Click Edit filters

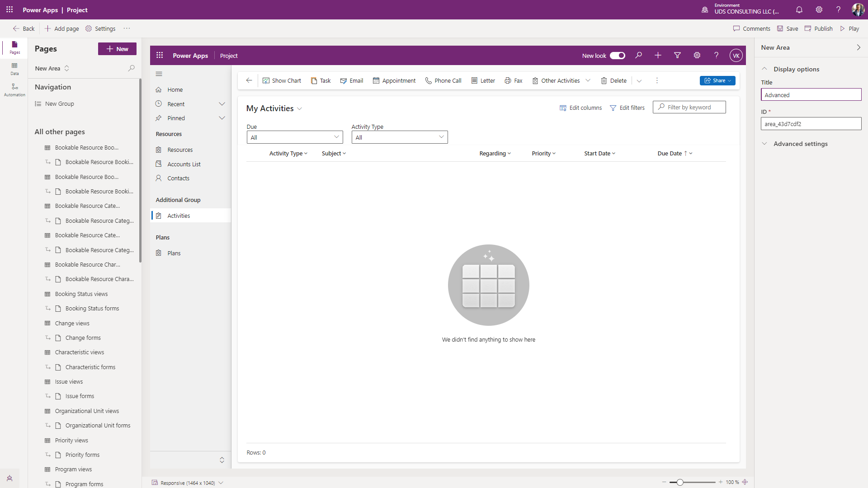[x=627, y=108]
